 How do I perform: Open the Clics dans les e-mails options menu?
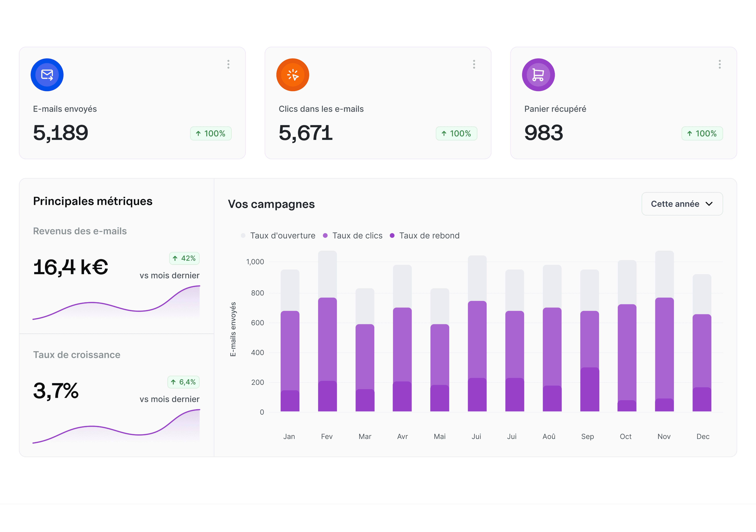click(x=474, y=64)
